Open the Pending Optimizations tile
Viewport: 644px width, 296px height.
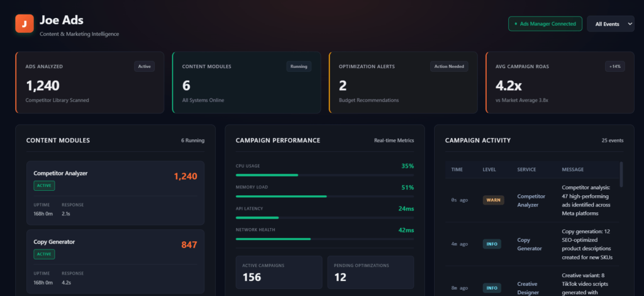[x=370, y=271]
